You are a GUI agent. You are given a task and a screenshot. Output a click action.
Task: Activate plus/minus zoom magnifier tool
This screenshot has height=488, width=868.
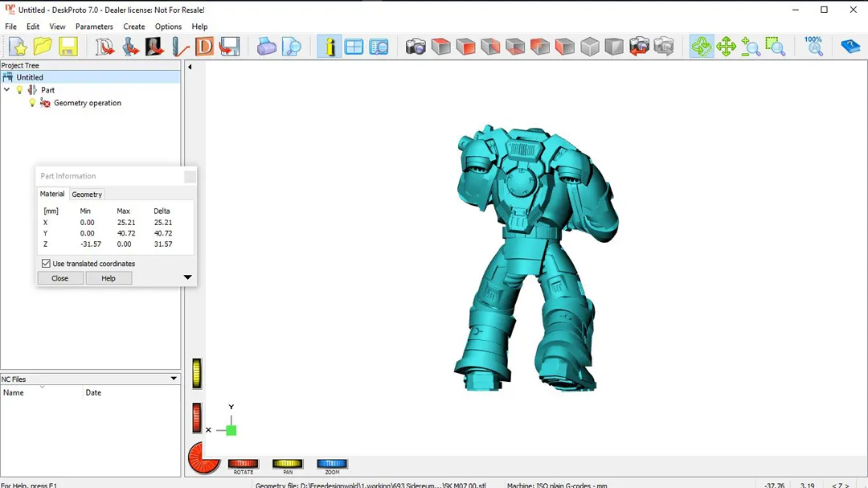751,47
